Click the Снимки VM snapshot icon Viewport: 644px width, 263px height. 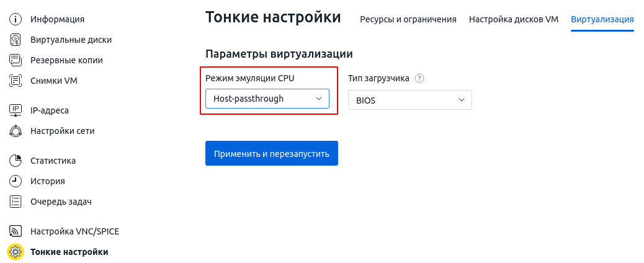coord(15,81)
